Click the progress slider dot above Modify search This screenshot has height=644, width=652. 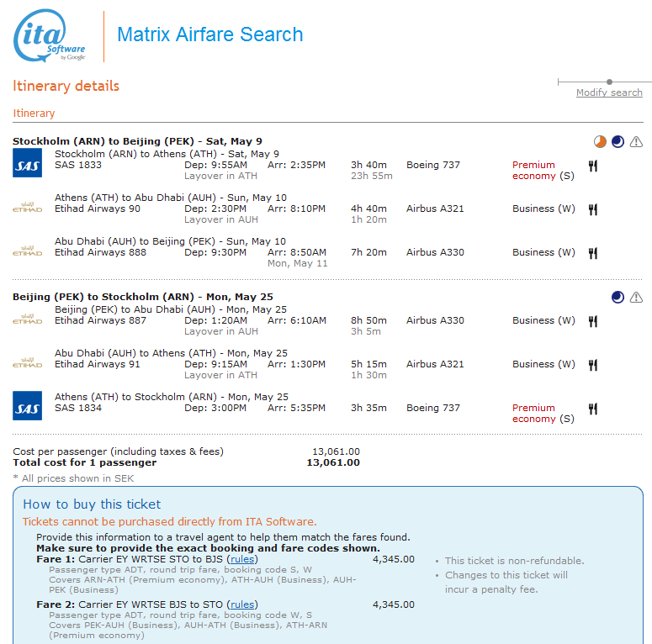(x=609, y=82)
